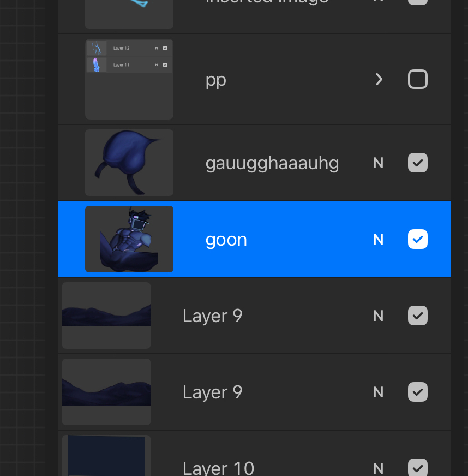Open blend mode N for Layer 9 under goon
The image size is (468, 476).
coord(378,316)
